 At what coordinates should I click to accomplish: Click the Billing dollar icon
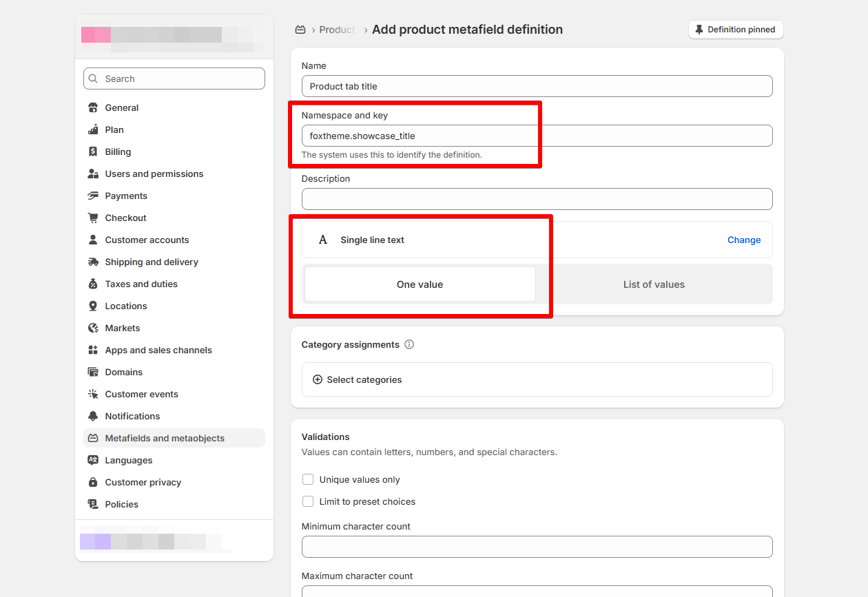click(x=93, y=151)
